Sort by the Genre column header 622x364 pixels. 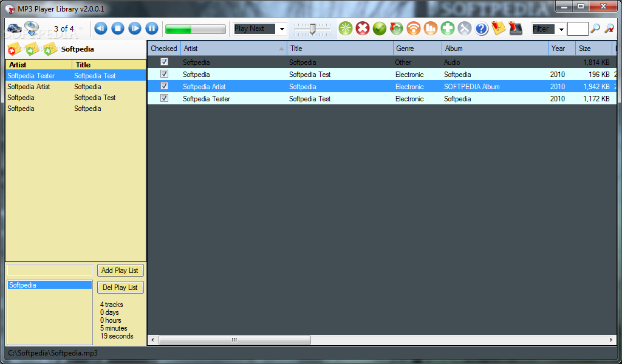(x=417, y=49)
